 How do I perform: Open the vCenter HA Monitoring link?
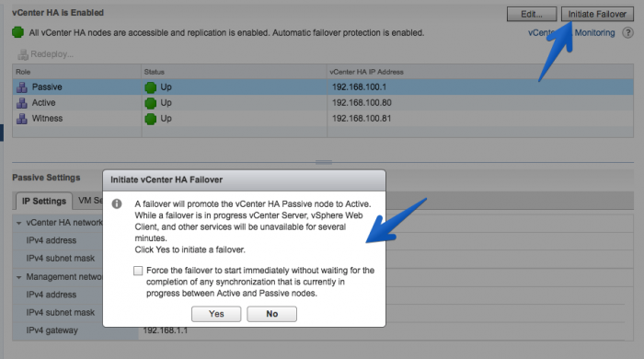[x=571, y=33]
